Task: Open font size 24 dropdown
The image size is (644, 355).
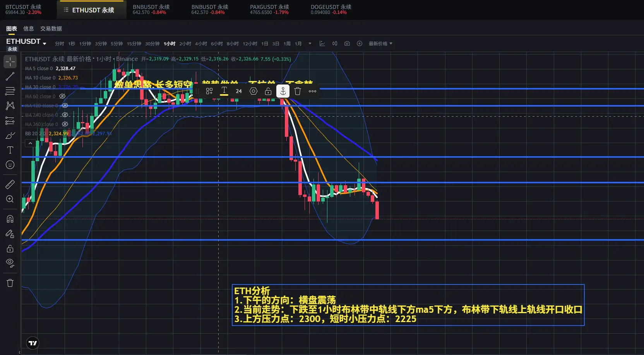Action: 239,91
